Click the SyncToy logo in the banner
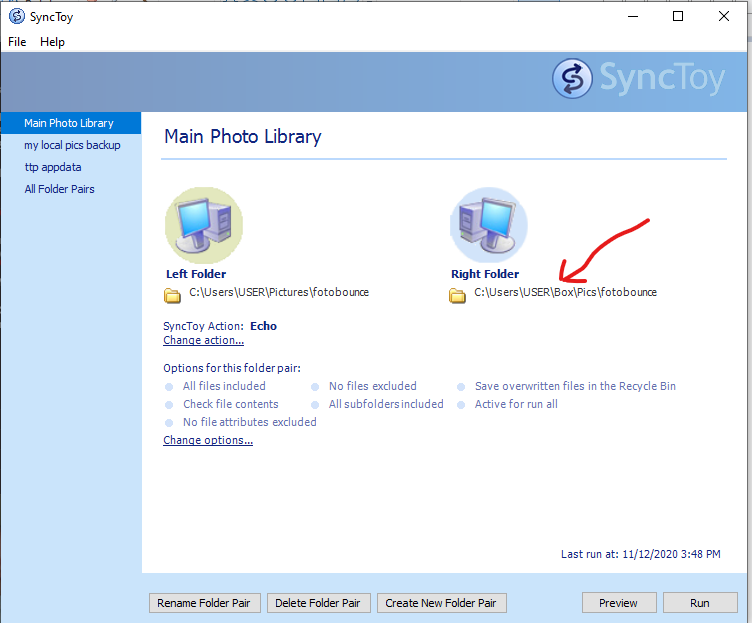This screenshot has width=752, height=623. coord(638,78)
